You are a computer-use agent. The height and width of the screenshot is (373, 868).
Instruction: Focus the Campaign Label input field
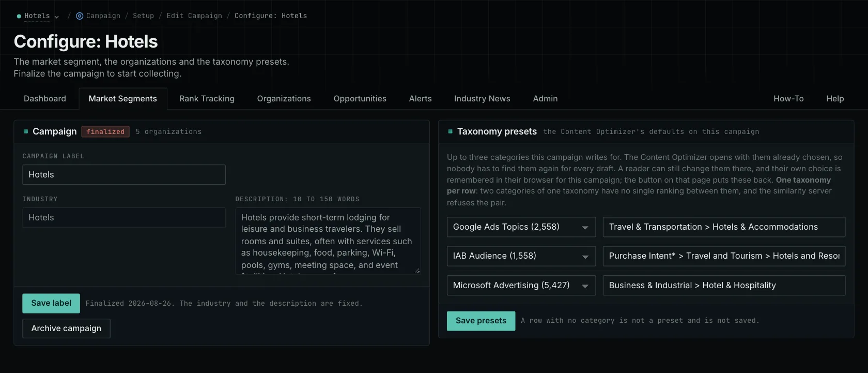(x=124, y=175)
